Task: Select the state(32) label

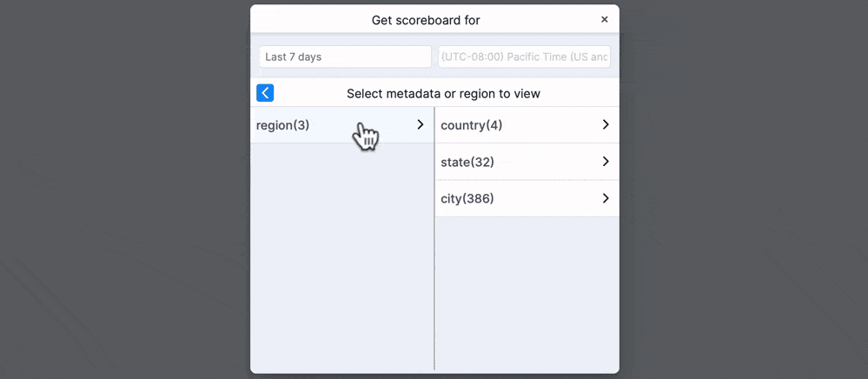Action: (467, 163)
